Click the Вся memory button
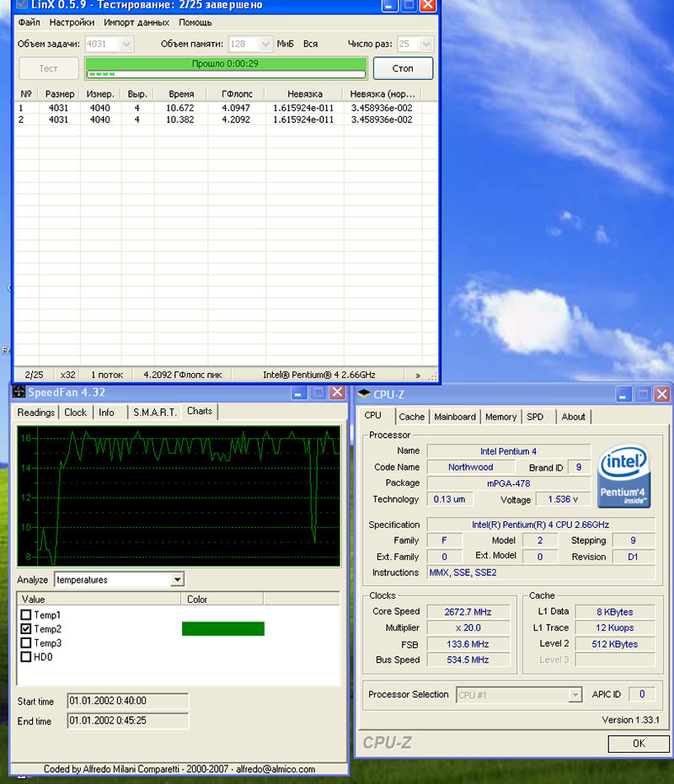The image size is (674, 784). [310, 44]
